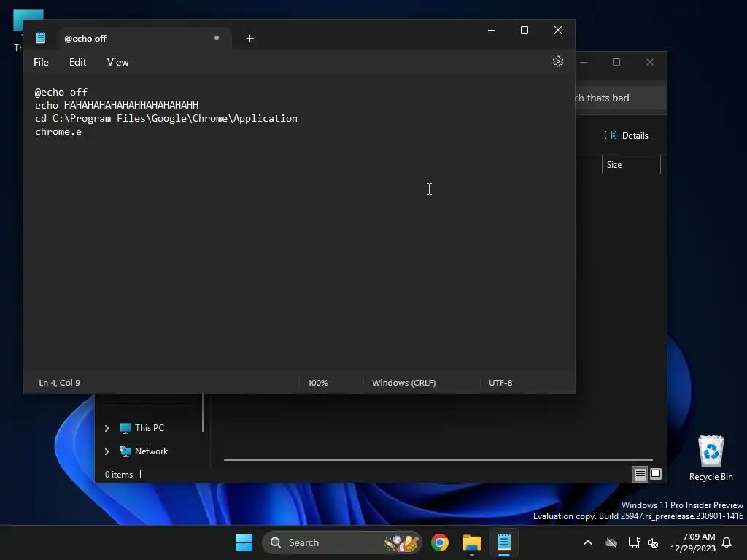Viewport: 747px width, 560px height.
Task: Maximize the File Explorer window
Action: (x=616, y=63)
